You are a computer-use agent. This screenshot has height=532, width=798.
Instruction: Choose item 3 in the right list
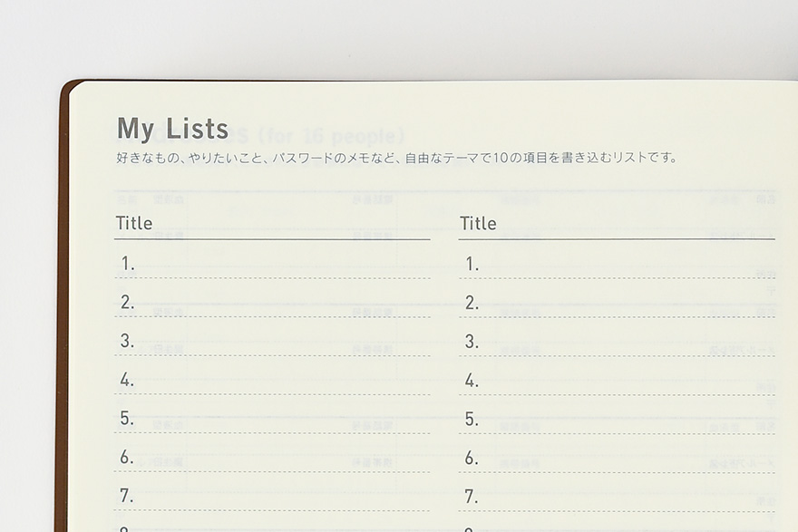(617, 342)
